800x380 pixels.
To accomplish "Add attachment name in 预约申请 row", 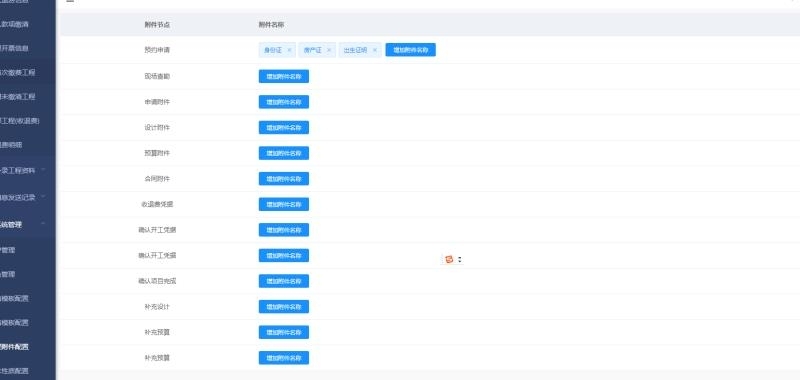I will coord(410,50).
